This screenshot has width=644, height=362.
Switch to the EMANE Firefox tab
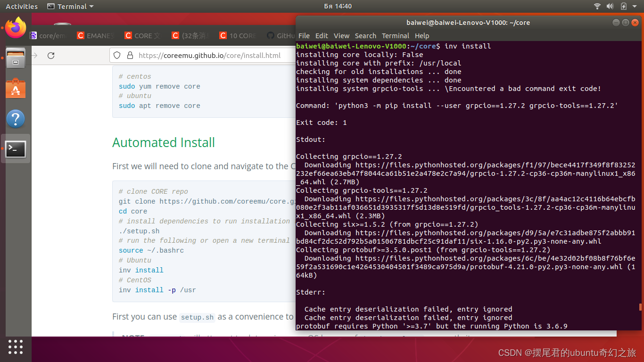point(96,36)
